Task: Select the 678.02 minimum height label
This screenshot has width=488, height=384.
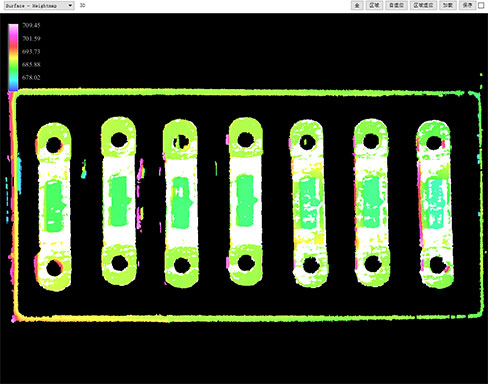Action: pos(31,78)
